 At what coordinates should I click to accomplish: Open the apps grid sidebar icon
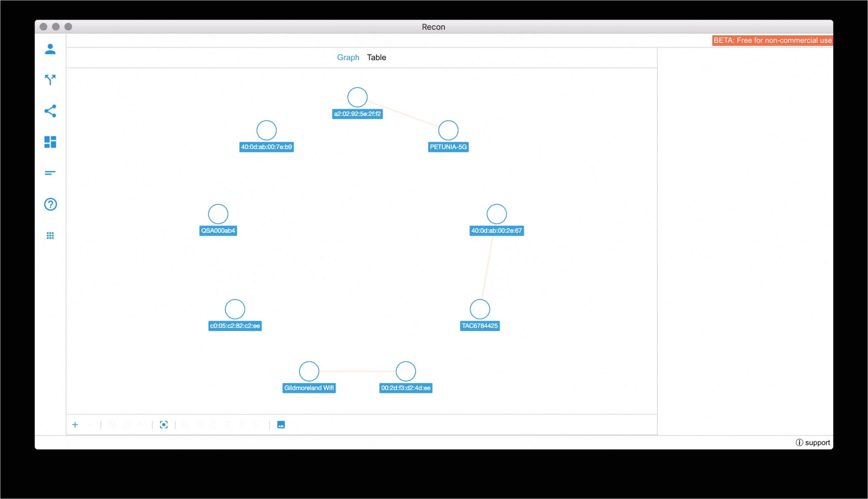50,235
